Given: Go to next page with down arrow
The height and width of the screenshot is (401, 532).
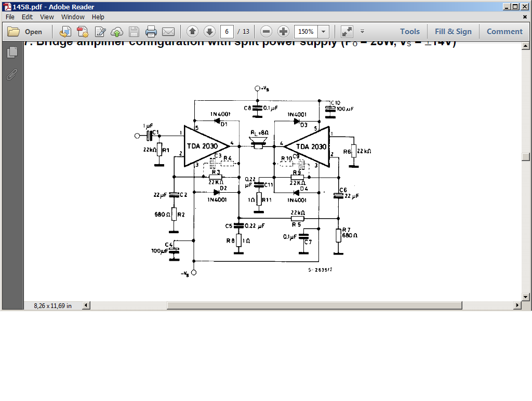Looking at the screenshot, I should tap(210, 32).
